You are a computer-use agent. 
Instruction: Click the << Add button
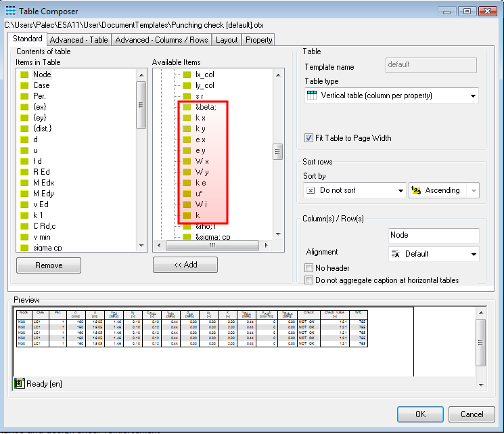(185, 265)
